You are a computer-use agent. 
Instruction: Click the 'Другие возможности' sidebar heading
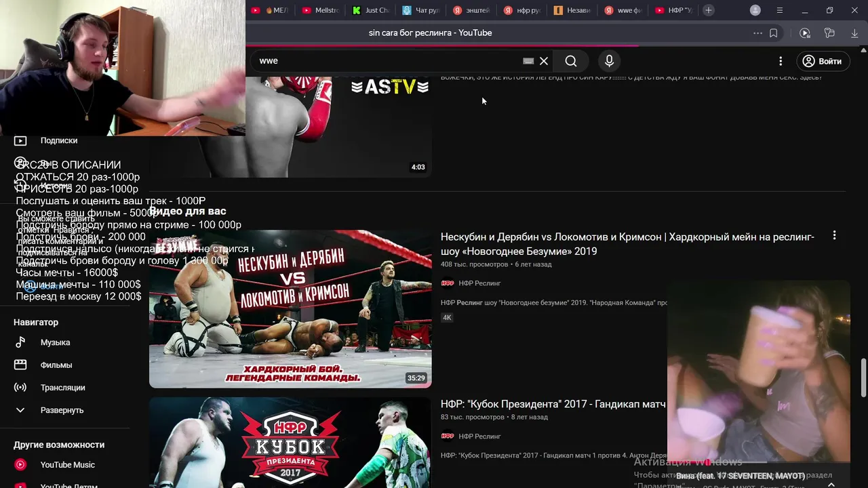[59, 445]
